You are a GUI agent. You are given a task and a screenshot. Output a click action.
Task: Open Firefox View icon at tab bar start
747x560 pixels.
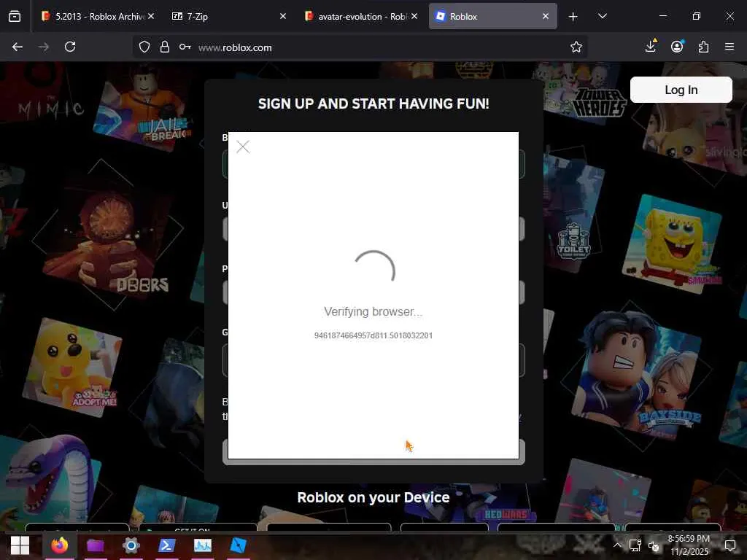[15, 16]
